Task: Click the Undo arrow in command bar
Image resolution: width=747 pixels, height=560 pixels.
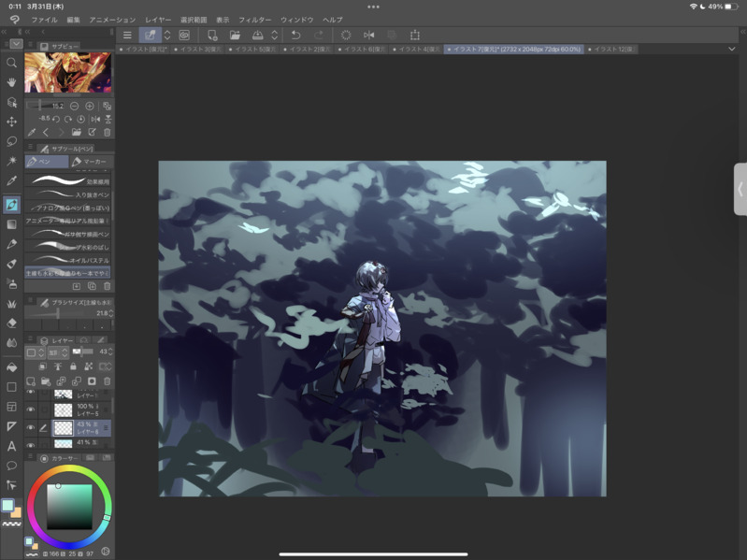Action: click(295, 35)
